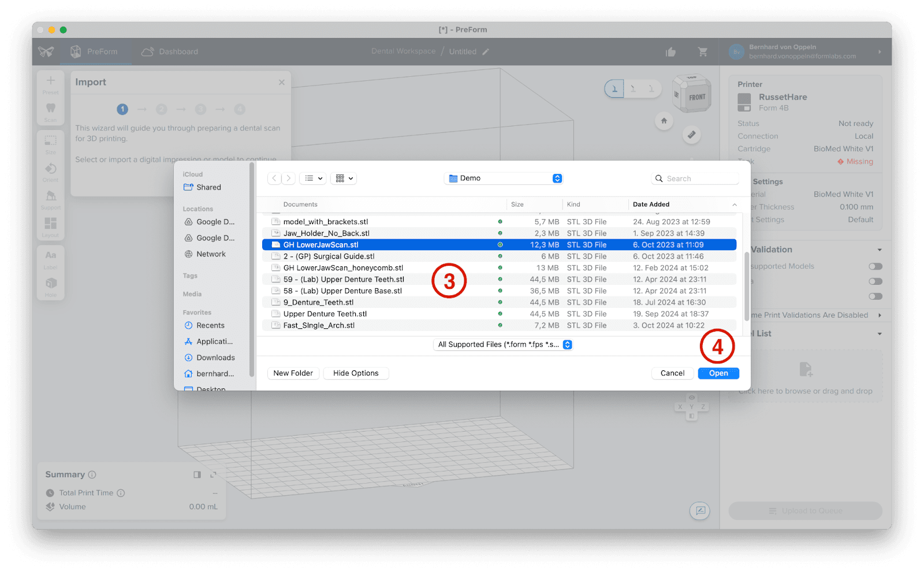
Task: Click the thumbs up feedback icon
Action: click(x=670, y=52)
